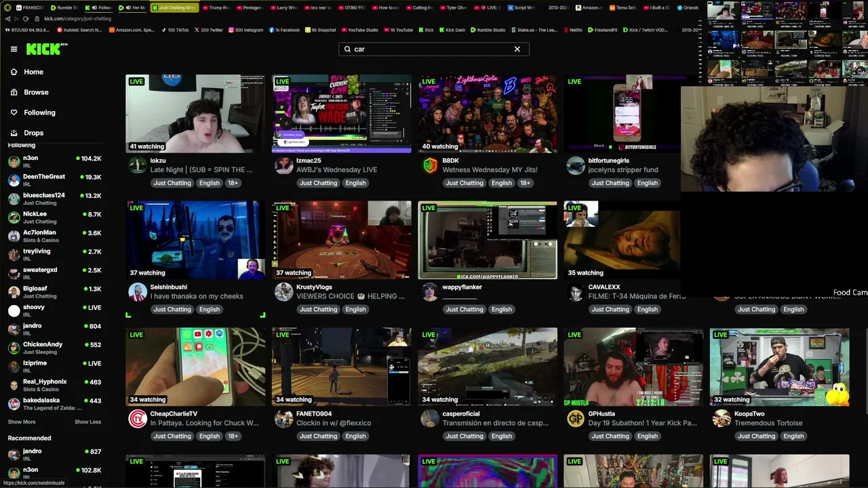The height and width of the screenshot is (488, 868).
Task: Click the 'Tremendous Tortoise' stream title
Action: 768,423
